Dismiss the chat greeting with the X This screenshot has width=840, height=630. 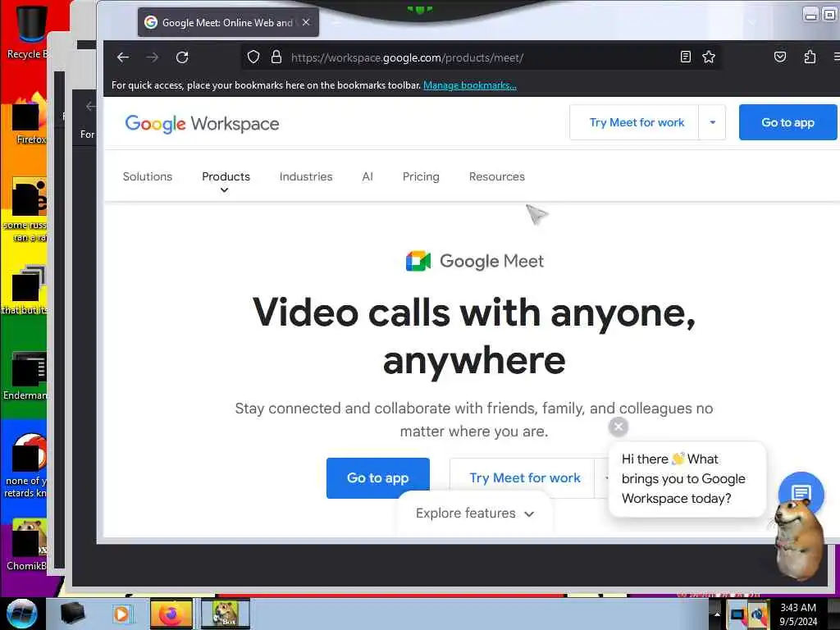coord(619,427)
